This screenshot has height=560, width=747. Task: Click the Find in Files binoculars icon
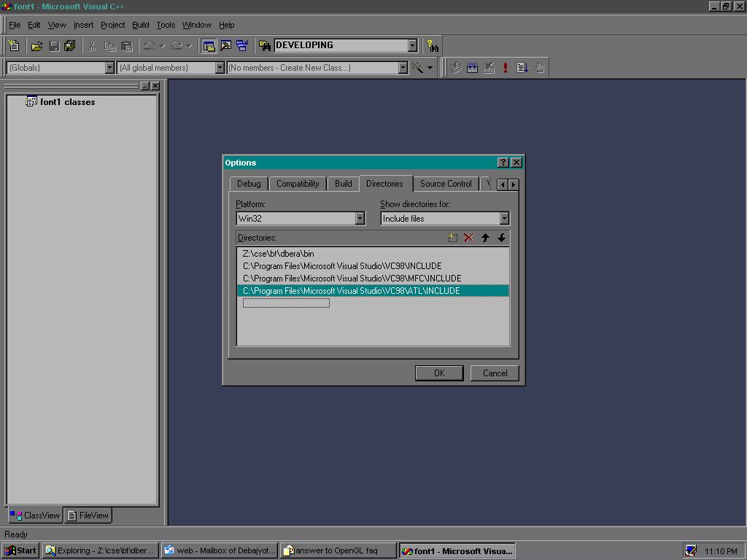point(264,46)
